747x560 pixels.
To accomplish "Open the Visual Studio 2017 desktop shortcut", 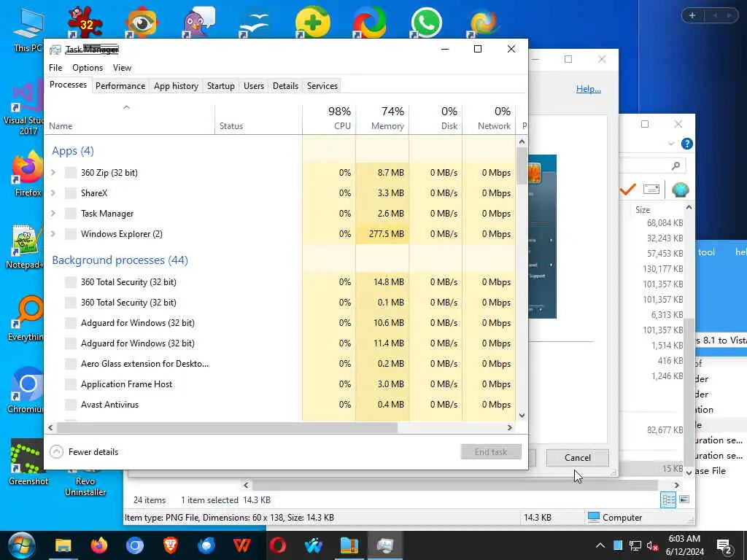I will 26,109.
